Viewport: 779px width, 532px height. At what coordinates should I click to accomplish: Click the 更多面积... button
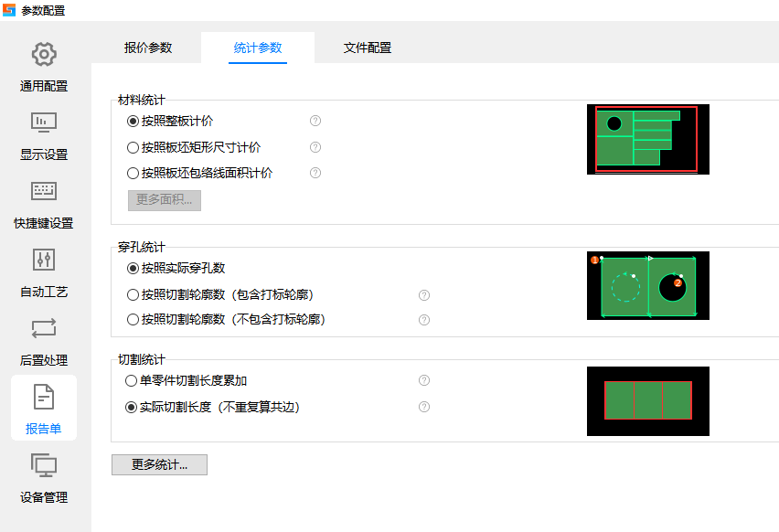(165, 200)
